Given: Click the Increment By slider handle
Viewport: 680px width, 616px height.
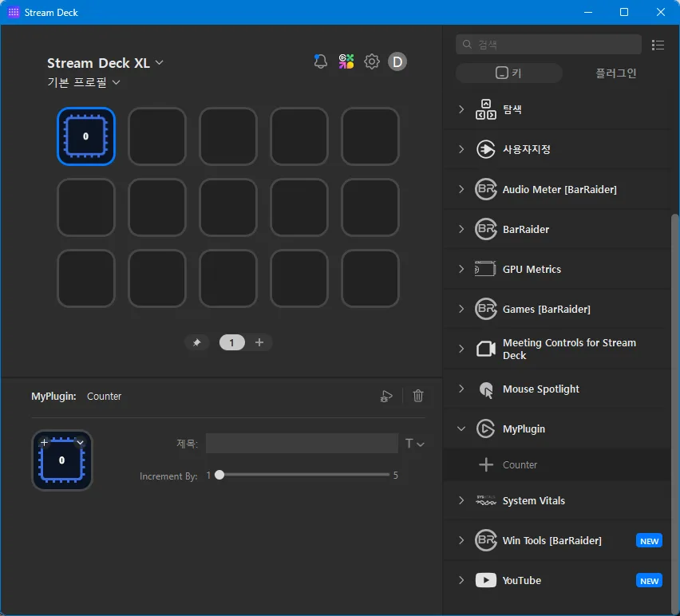Looking at the screenshot, I should tap(219, 475).
